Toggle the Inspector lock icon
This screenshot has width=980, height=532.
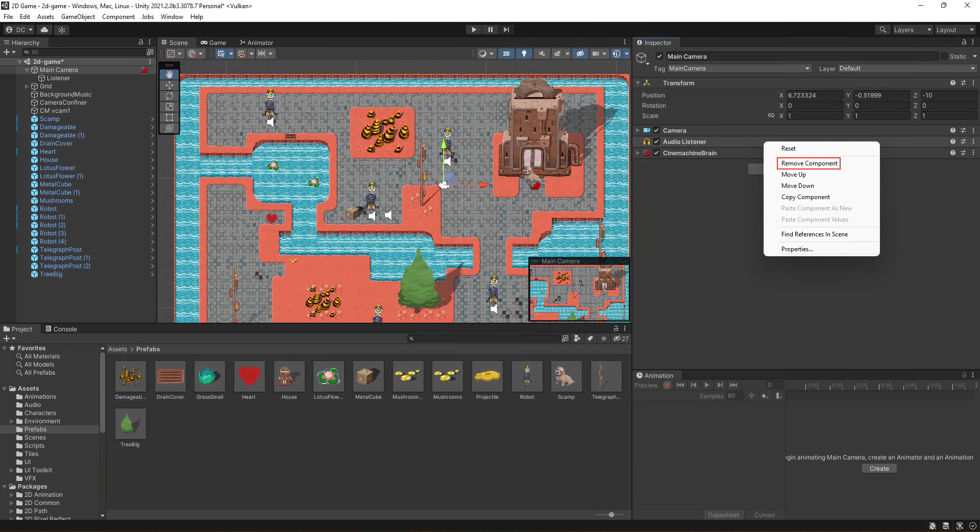(x=964, y=42)
